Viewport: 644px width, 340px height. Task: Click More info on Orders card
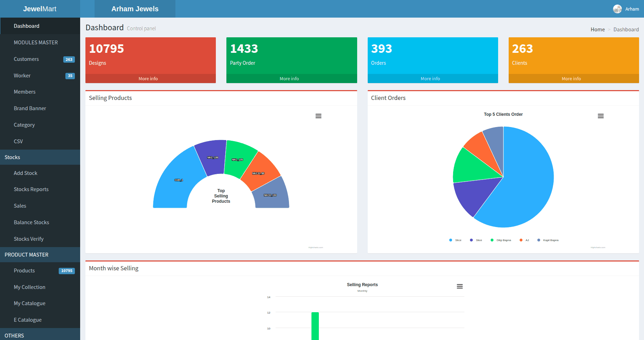click(433, 78)
